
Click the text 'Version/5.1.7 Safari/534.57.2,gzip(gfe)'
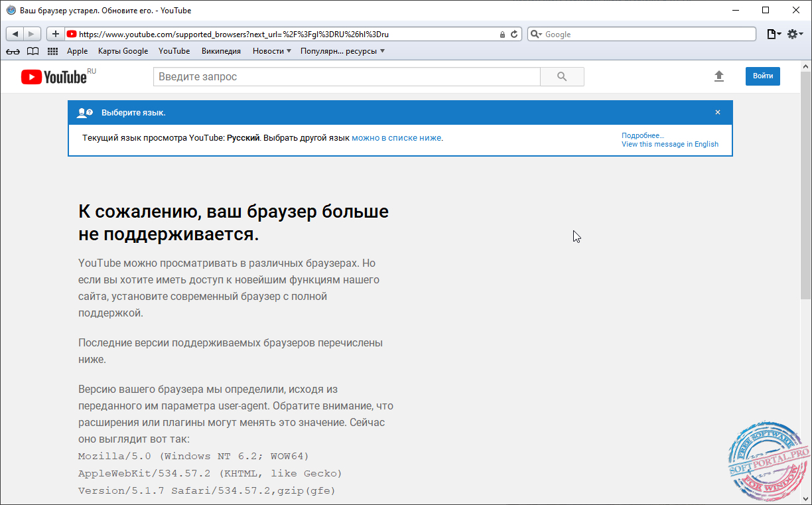tap(207, 490)
